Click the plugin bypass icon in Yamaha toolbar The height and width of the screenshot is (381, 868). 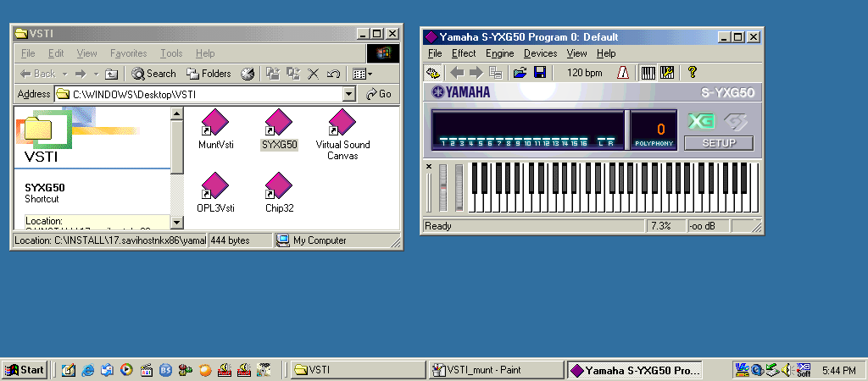(432, 73)
